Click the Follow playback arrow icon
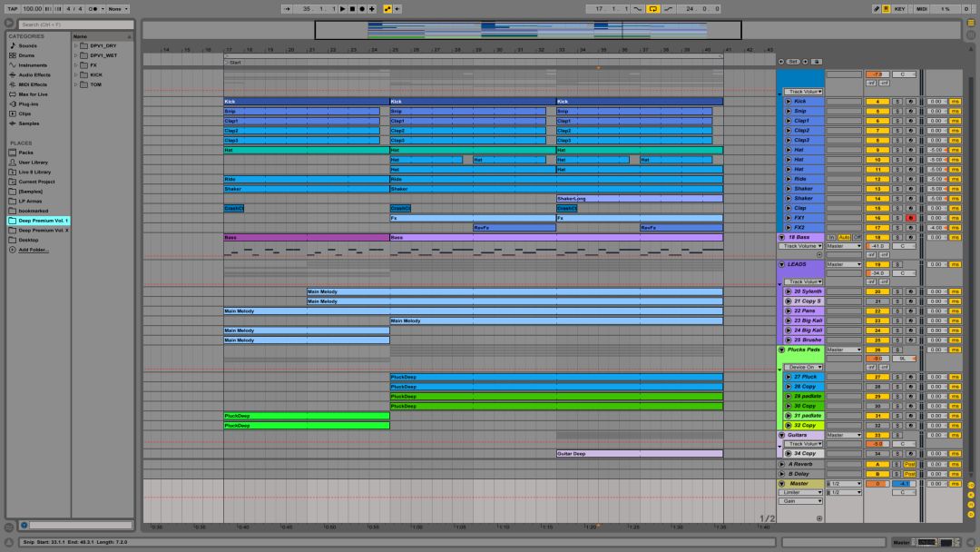 [x=287, y=9]
